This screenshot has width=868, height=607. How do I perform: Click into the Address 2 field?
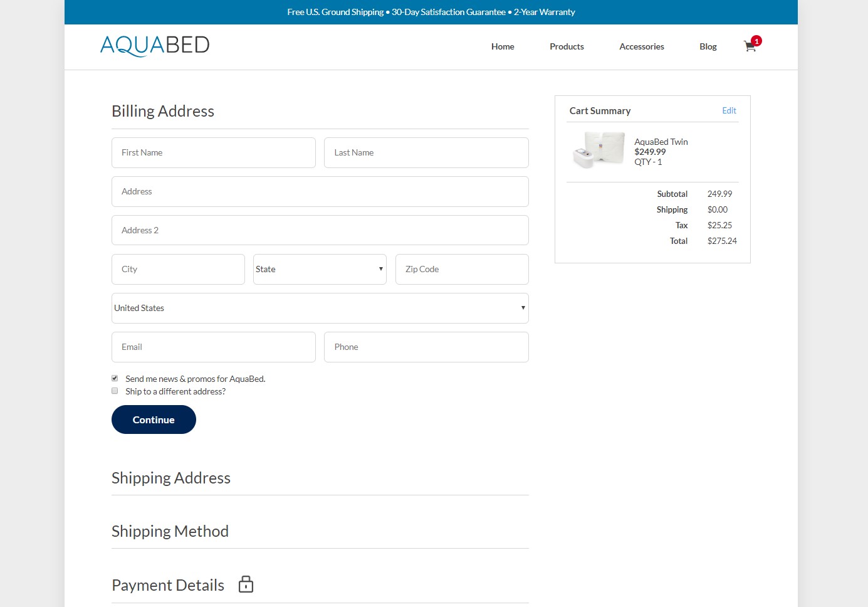coord(320,230)
